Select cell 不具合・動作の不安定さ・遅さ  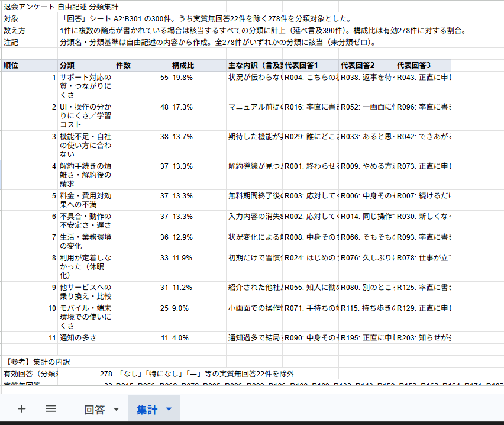86,221
